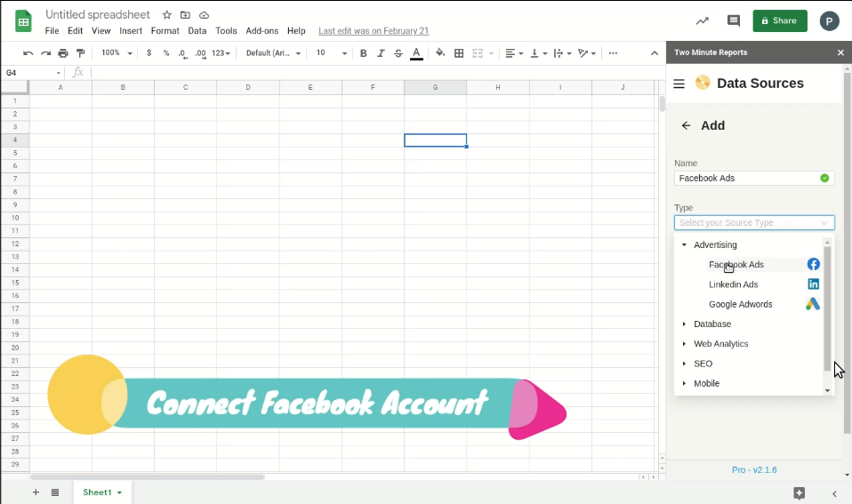Open the Select your Source Type dropdown
This screenshot has height=504, width=852.
[754, 223]
